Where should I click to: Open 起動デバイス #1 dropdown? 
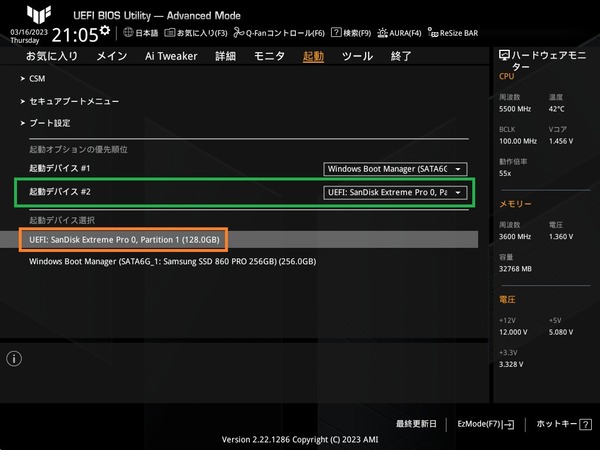tap(395, 169)
